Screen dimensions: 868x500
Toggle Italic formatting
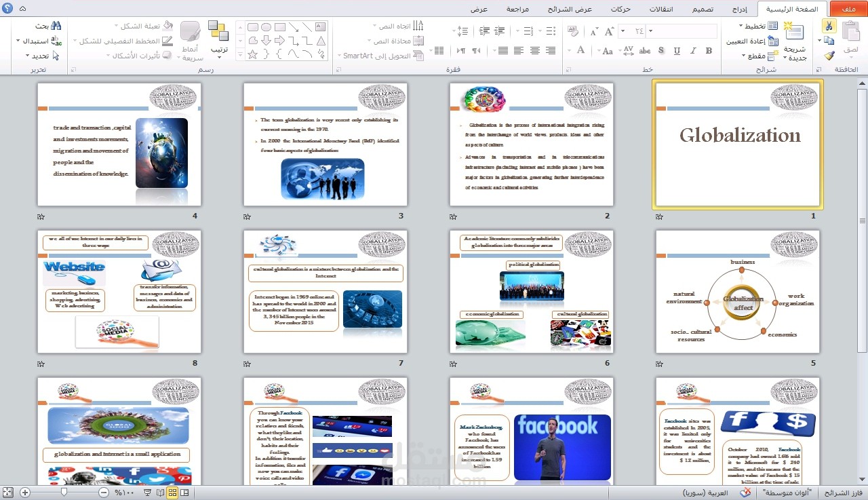[x=692, y=51]
